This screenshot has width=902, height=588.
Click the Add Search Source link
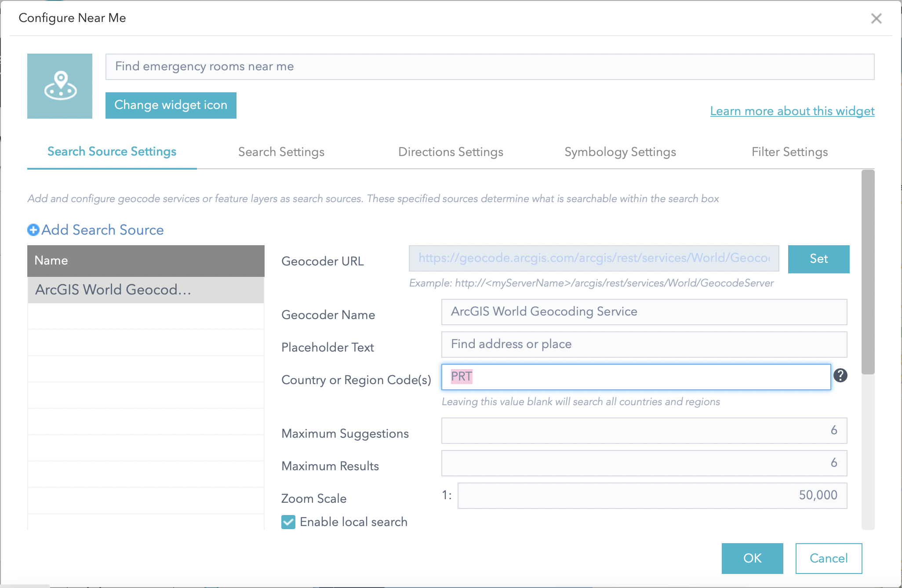point(102,230)
